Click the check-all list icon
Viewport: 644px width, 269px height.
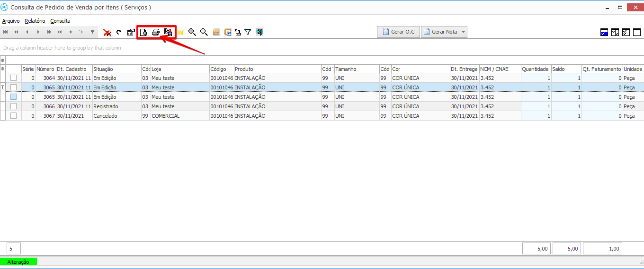coord(626,32)
